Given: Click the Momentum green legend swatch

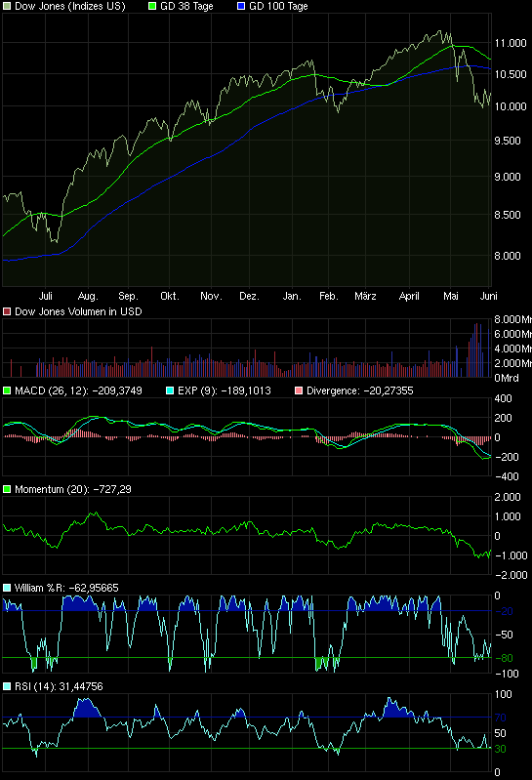Looking at the screenshot, I should 7,489.
